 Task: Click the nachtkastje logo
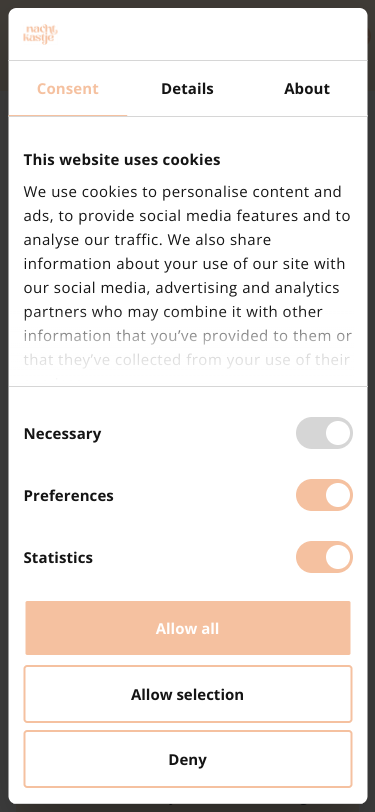point(40,34)
